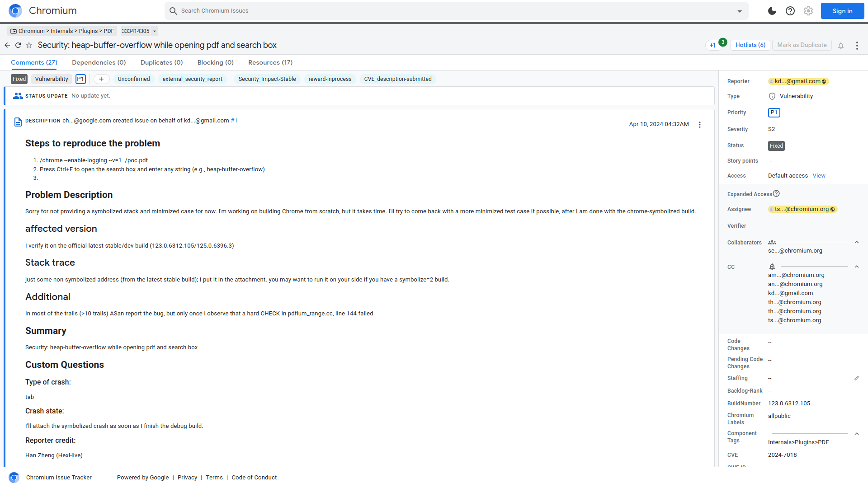Click the +1 vote button
868x488 pixels.
point(712,45)
